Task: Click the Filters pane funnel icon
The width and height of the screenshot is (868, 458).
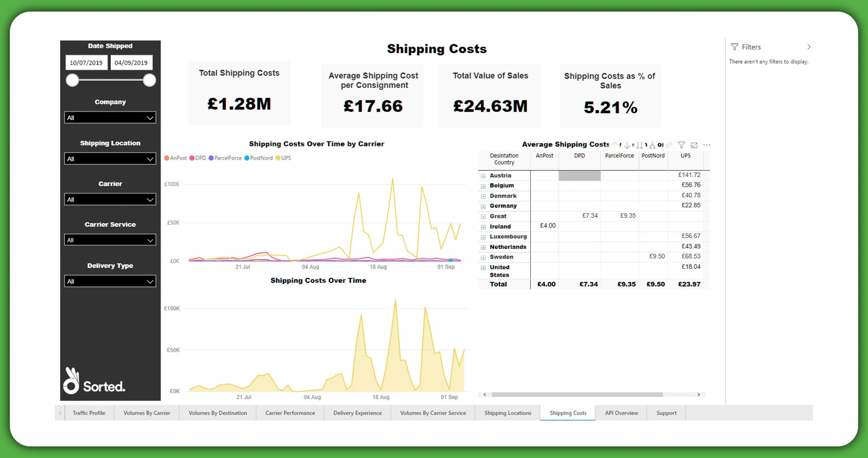Action: pos(735,47)
